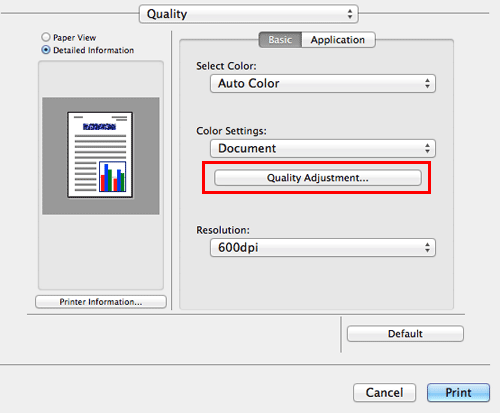This screenshot has width=500, height=413.
Task: Open the Select Color dropdown showing Auto Color
Action: (x=323, y=83)
